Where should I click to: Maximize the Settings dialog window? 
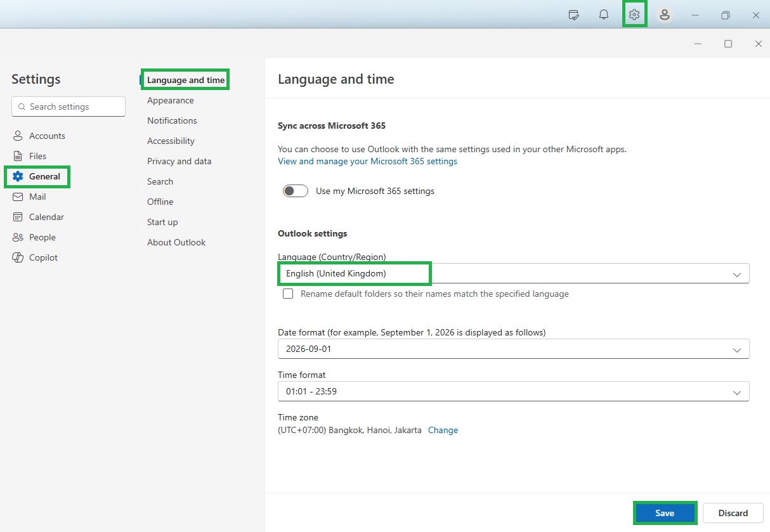point(728,44)
